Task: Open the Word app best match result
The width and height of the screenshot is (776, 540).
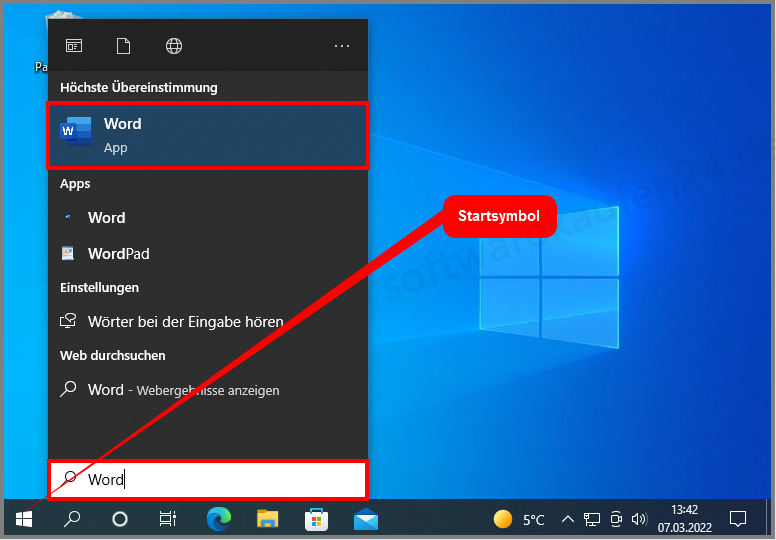Action: [207, 135]
